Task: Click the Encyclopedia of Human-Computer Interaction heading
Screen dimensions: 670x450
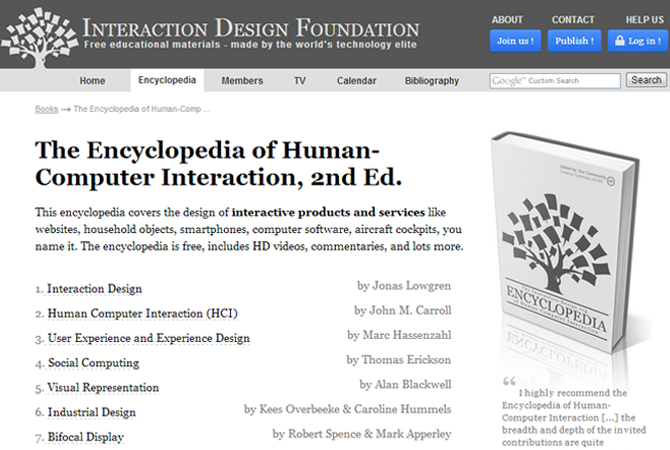Action: pyautogui.click(x=218, y=164)
